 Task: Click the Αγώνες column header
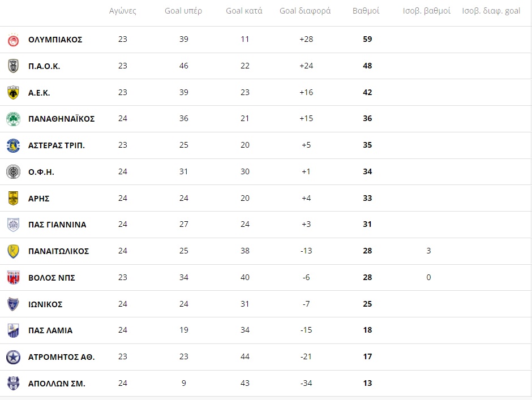[122, 11]
